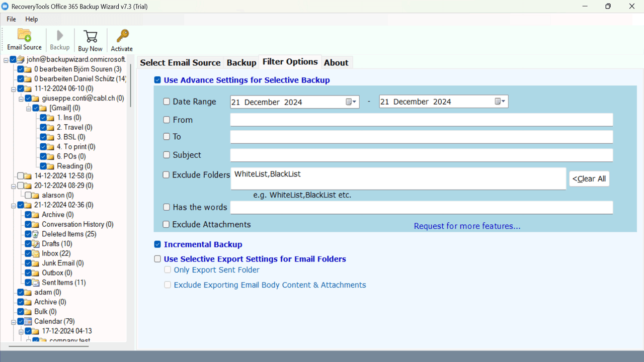Image resolution: width=644 pixels, height=362 pixels.
Task: Click the folder tree vertical scrollbar
Action: (x=131, y=84)
